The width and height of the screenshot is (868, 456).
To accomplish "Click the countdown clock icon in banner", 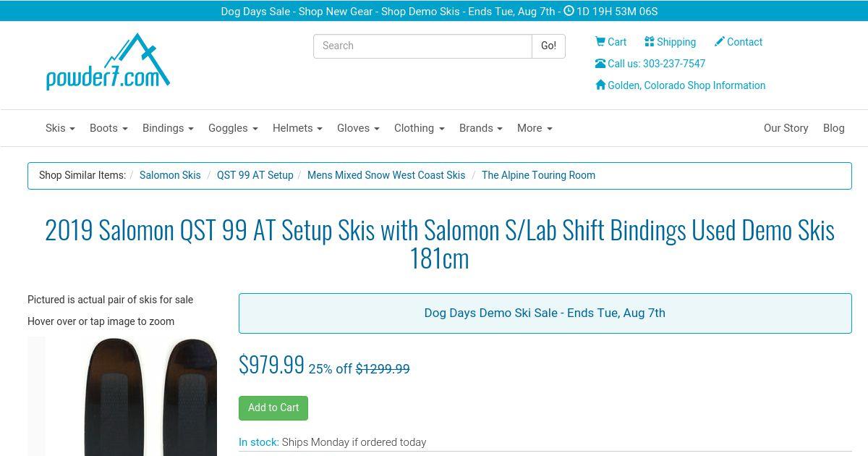I will [569, 11].
